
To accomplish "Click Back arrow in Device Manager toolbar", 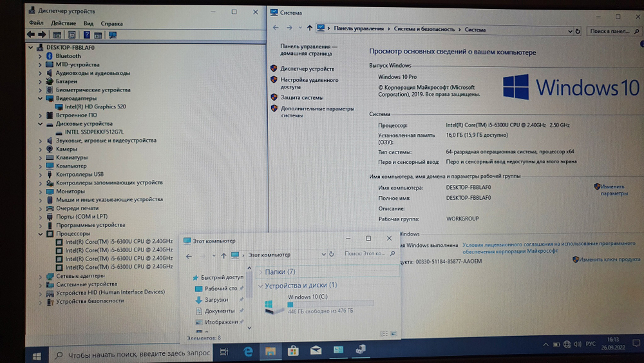I will (x=31, y=35).
